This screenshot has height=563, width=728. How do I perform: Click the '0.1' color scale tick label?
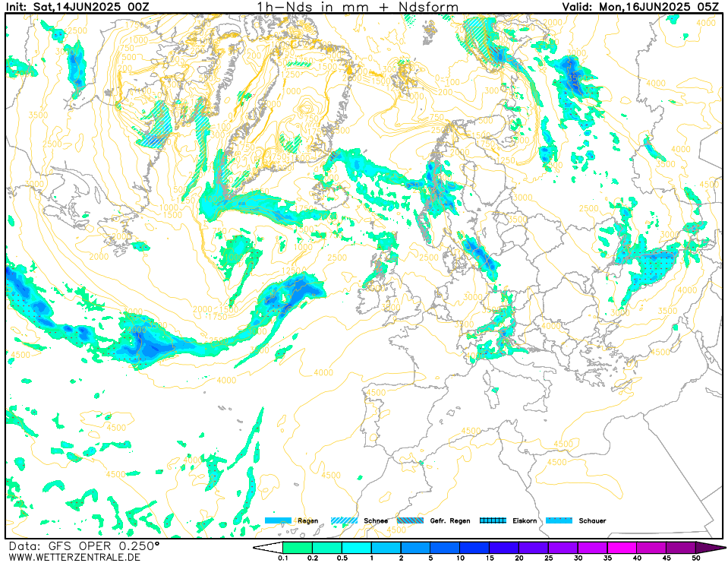(x=282, y=558)
